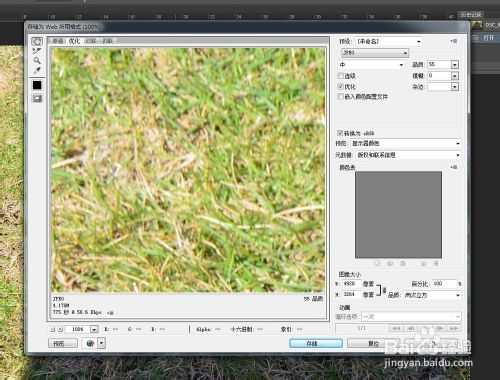Click the blue Save (存储) button
The height and width of the screenshot is (380, 500).
[316, 343]
